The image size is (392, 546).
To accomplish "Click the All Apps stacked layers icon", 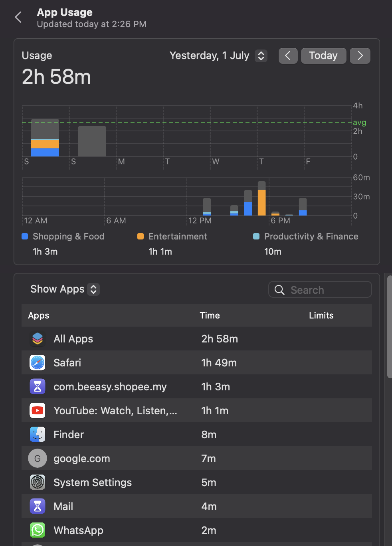I will tap(38, 339).
